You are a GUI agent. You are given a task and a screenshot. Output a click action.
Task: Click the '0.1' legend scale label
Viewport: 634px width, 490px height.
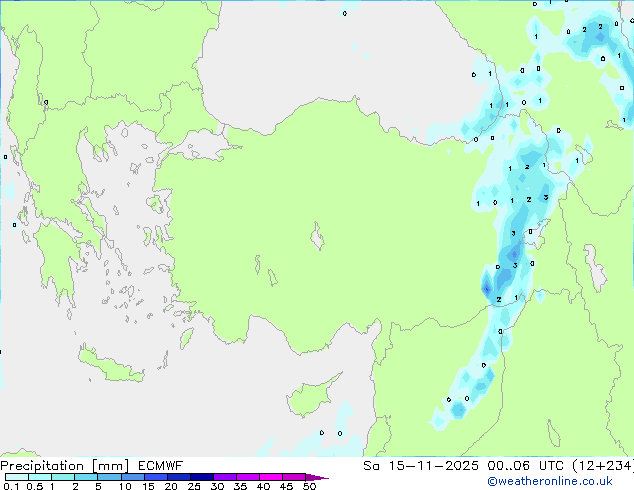pos(11,486)
